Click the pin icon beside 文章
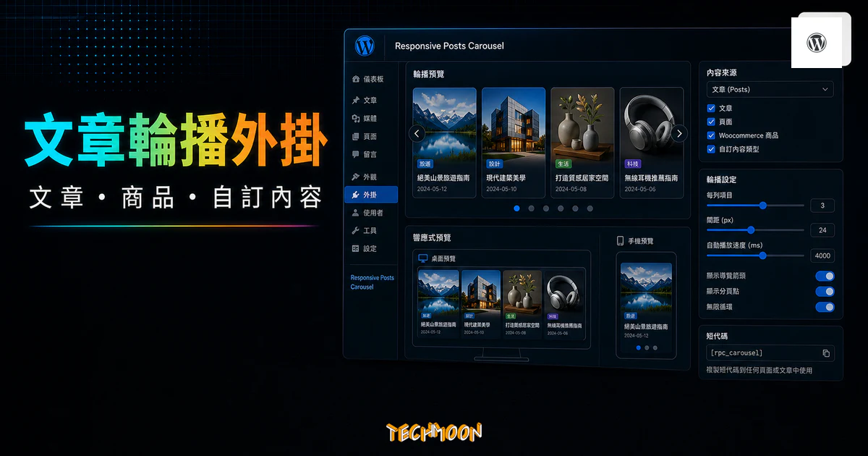Image resolution: width=868 pixels, height=456 pixels. (x=355, y=101)
